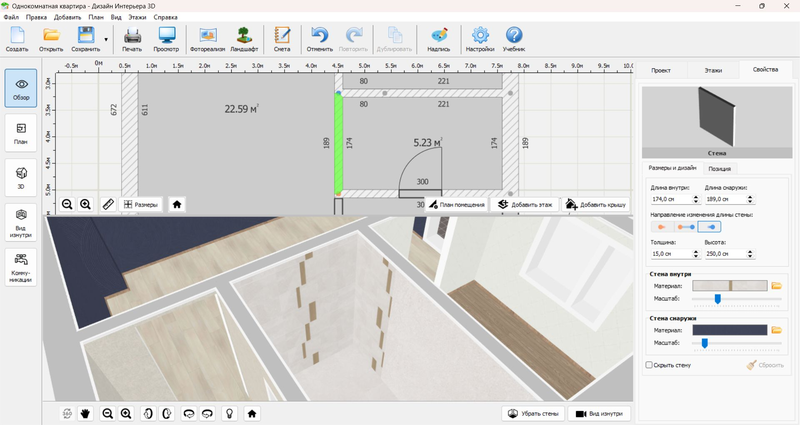The image size is (800, 425).
Task: Toggle the light bulb in 3D toolbar
Action: point(228,413)
